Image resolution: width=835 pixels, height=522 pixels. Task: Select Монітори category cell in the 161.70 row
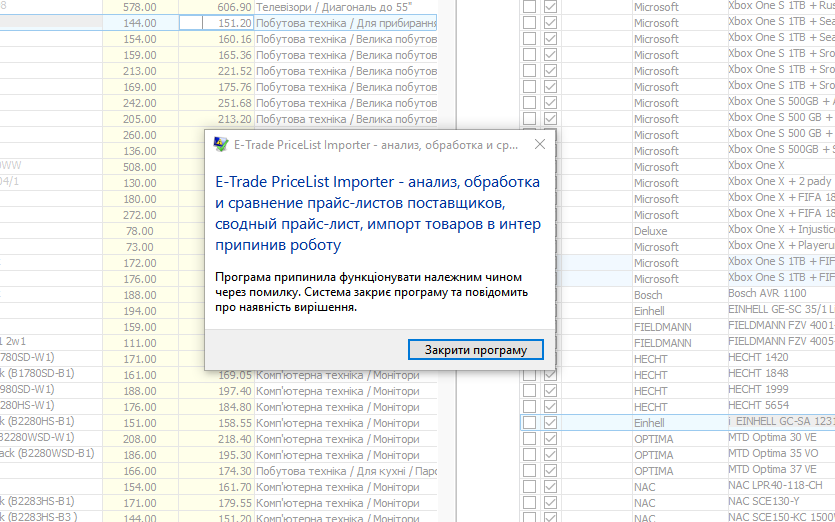pos(346,487)
